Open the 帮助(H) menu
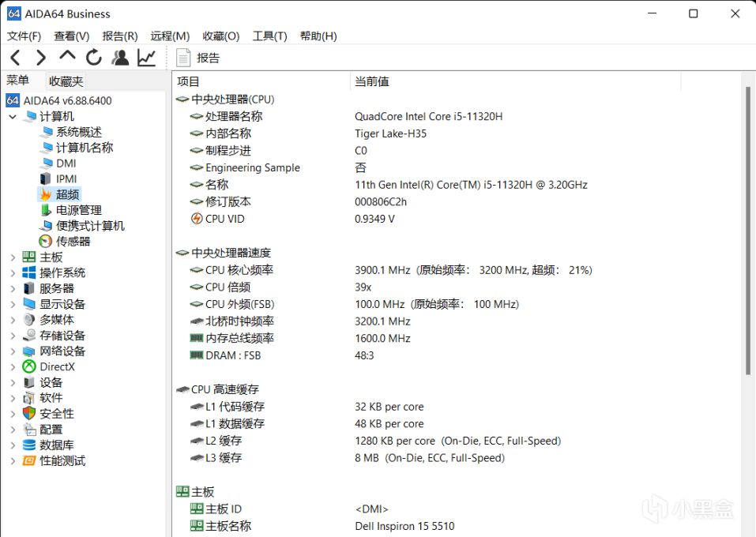Image resolution: width=756 pixels, height=537 pixels. (x=318, y=36)
